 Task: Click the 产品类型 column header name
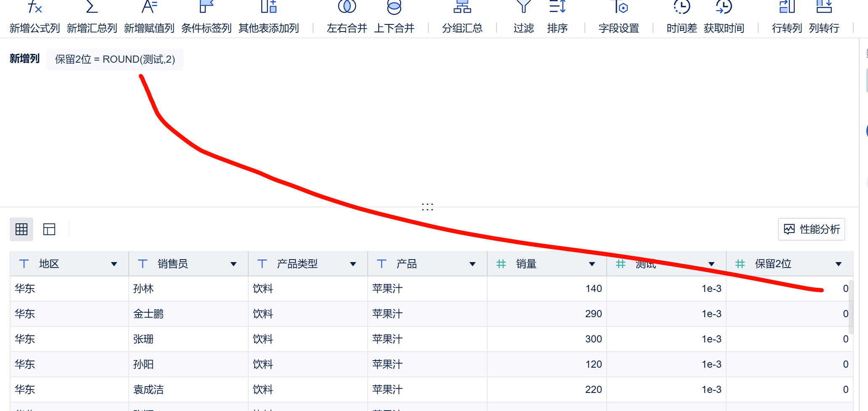coord(297,264)
